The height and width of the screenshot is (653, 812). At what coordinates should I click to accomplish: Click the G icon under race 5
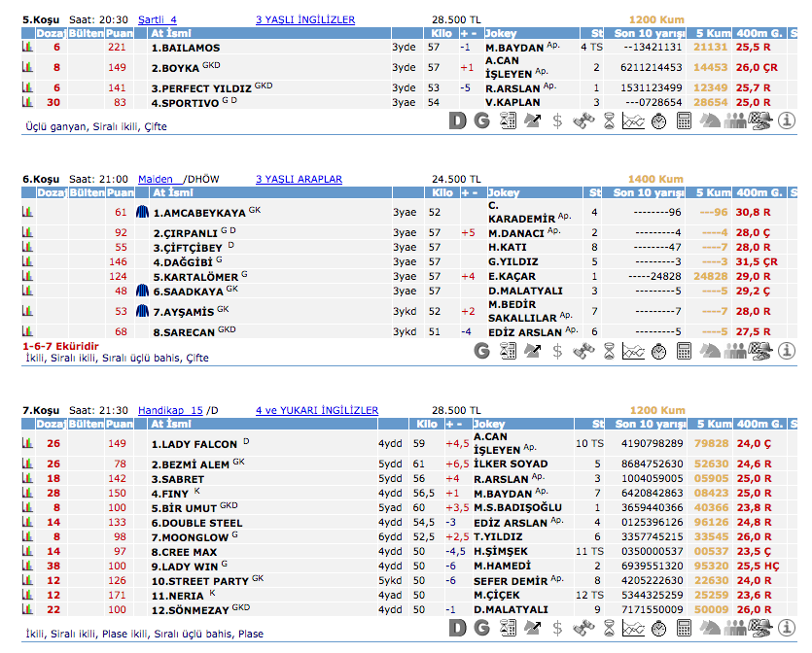tap(481, 120)
